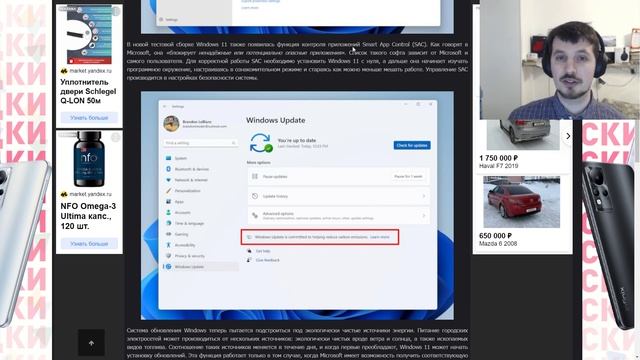This screenshot has height=360, width=640.
Task: Show next cars with the carousel arrow
Action: tap(568, 136)
